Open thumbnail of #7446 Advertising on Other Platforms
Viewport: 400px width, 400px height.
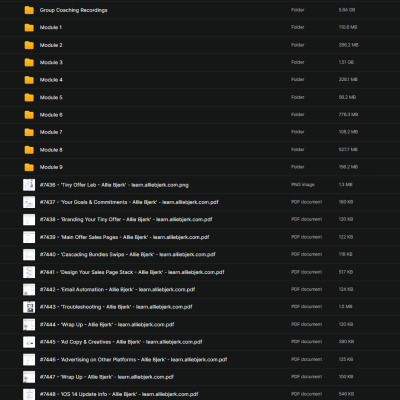(x=29, y=359)
